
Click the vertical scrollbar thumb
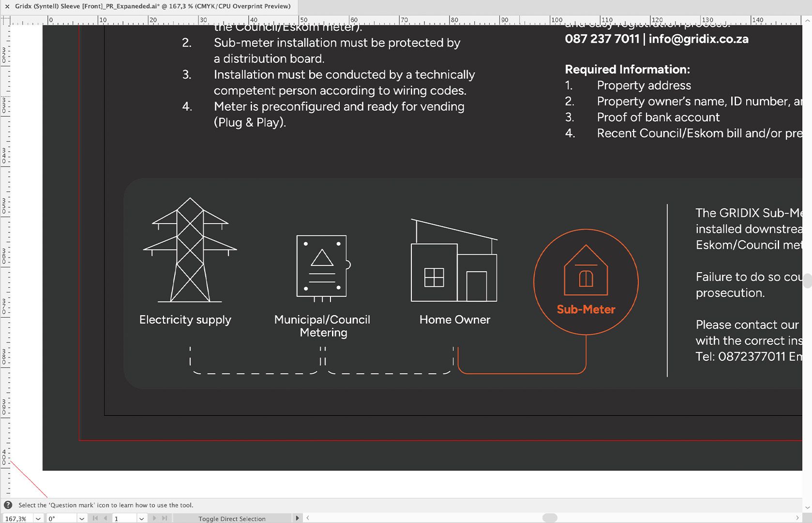[x=808, y=281]
